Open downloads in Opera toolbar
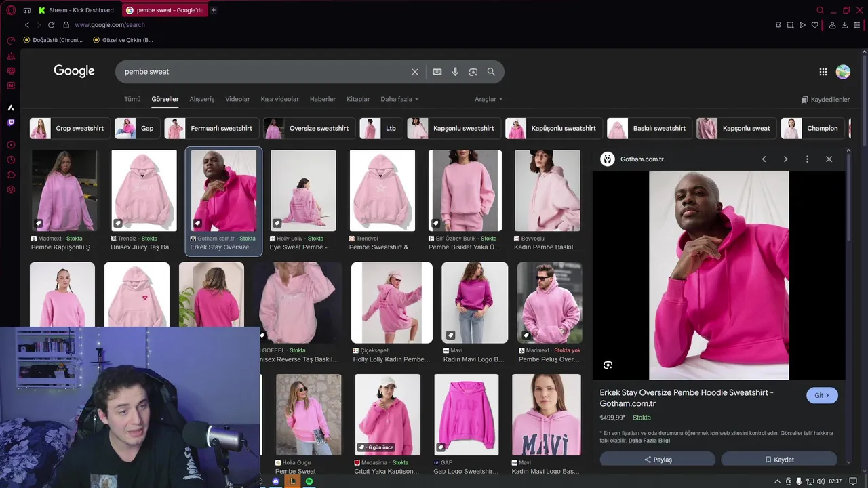 pyautogui.click(x=844, y=25)
